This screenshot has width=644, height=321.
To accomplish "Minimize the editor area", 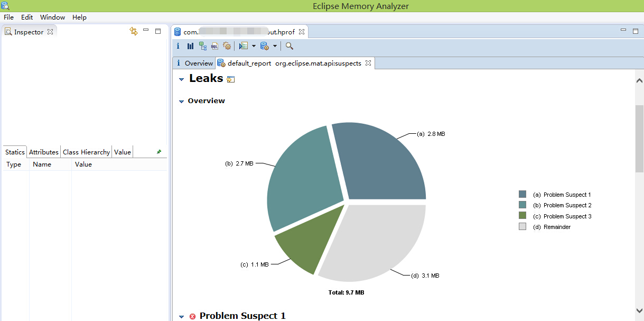I will pos(623,31).
